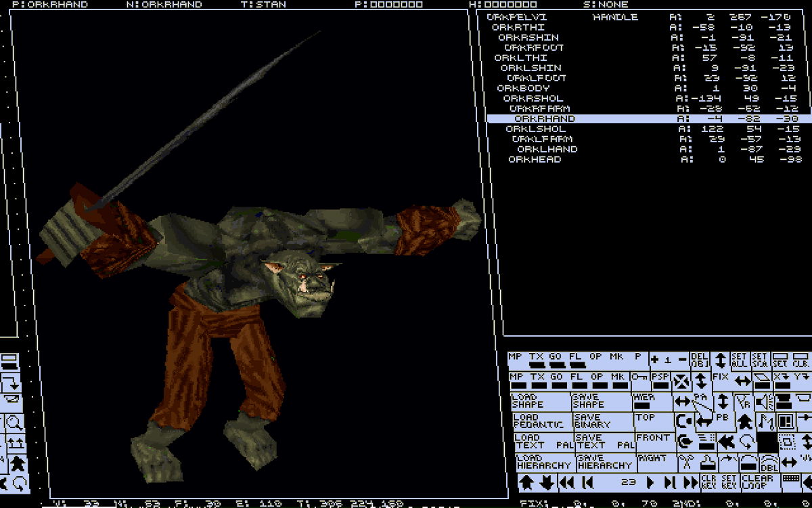Jump to the animation's first frame
The width and height of the screenshot is (812, 508).
point(588,482)
